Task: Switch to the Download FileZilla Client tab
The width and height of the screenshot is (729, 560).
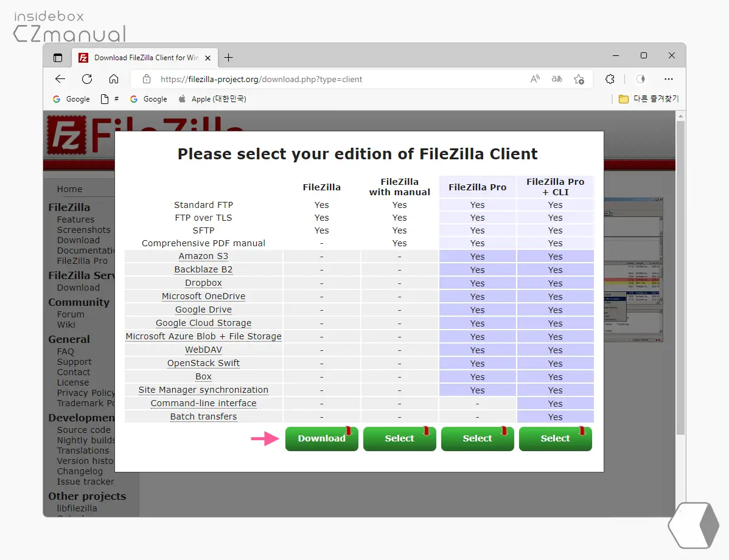Action: [145, 58]
